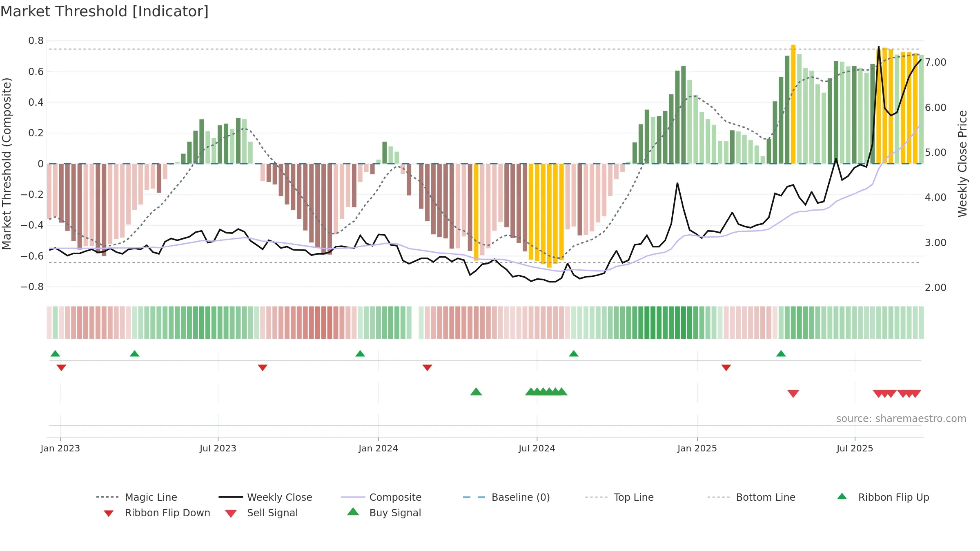Click the red ribbon flip down marker in January 2023

[x=61, y=368]
